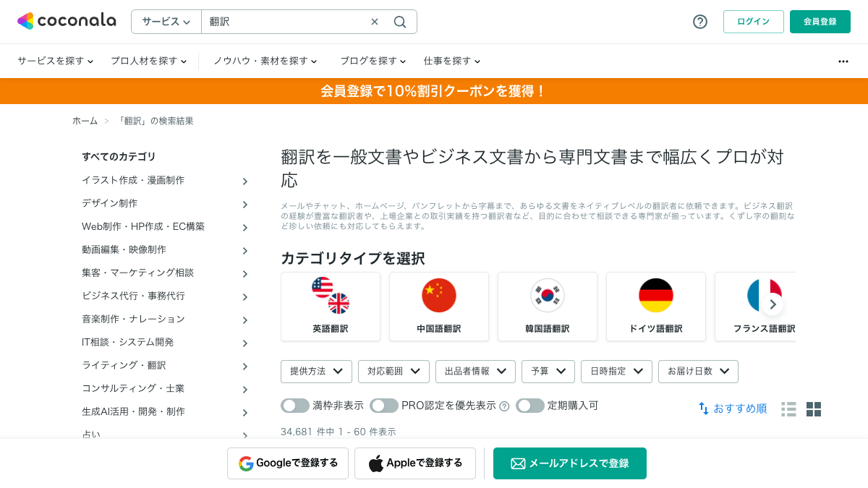Open ブログを探す navigation menu
This screenshot has height=488, width=868.
click(373, 61)
